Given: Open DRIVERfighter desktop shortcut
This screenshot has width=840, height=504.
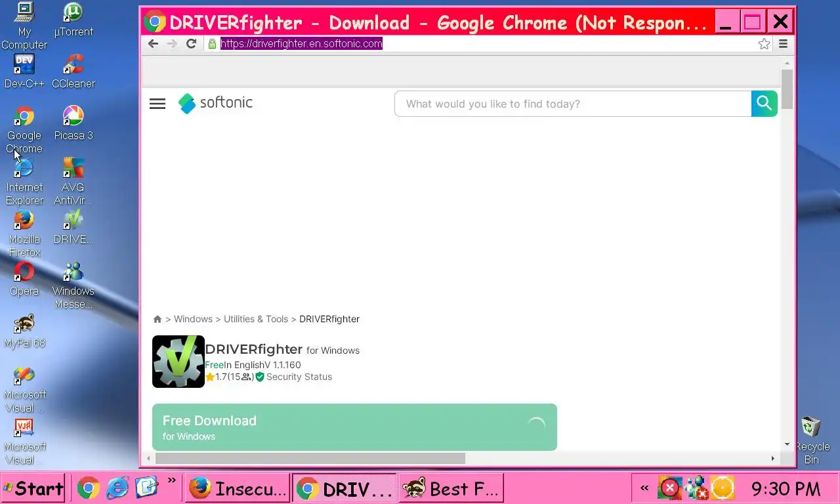Looking at the screenshot, I should coord(73,227).
